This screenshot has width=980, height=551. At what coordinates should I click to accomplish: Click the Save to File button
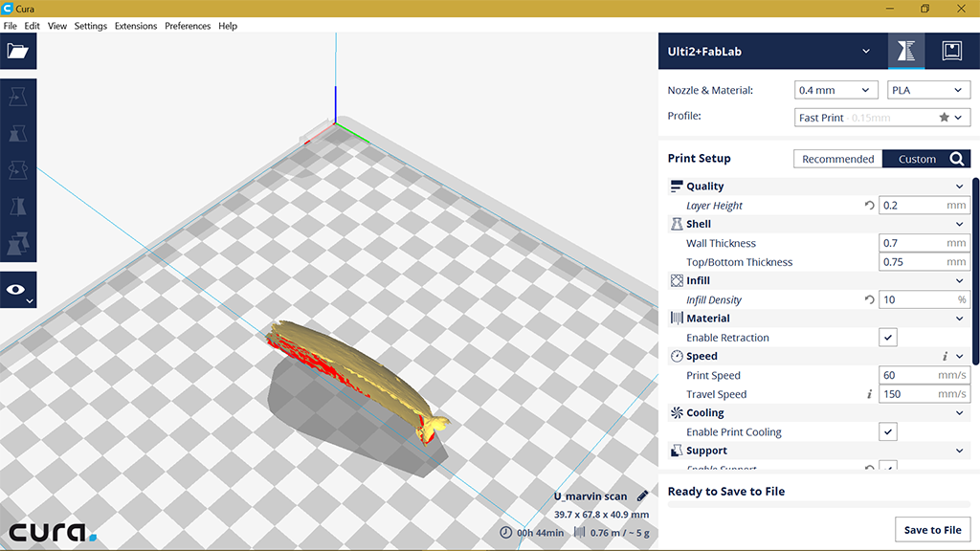(932, 530)
